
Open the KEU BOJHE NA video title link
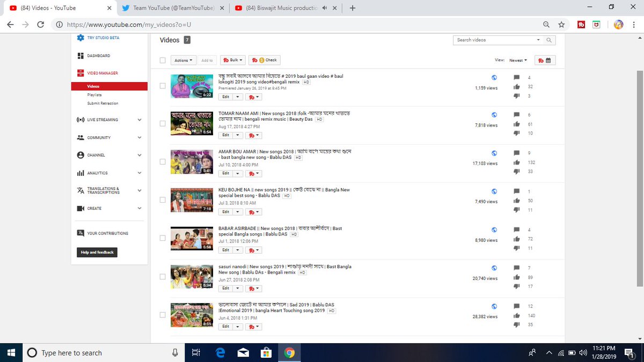284,193
